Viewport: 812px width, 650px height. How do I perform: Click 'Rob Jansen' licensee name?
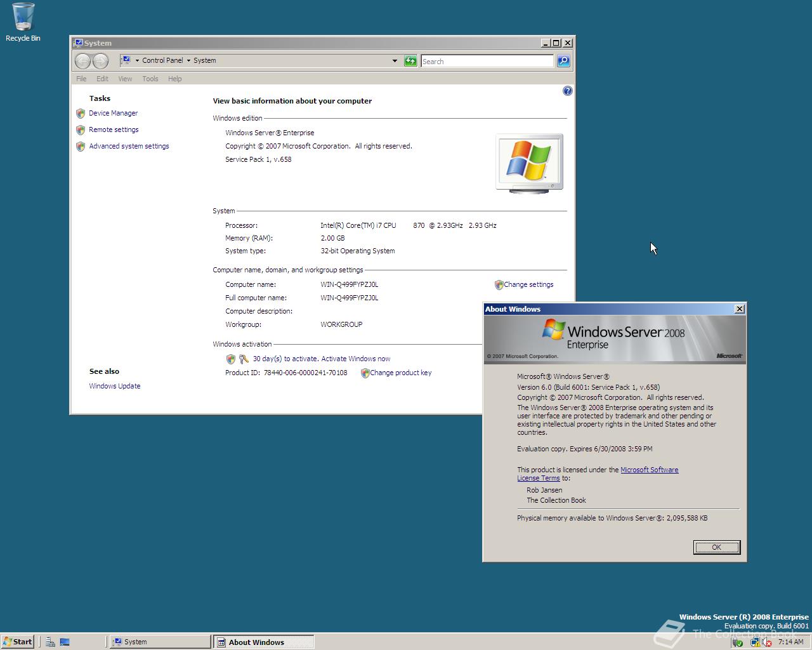(x=544, y=490)
